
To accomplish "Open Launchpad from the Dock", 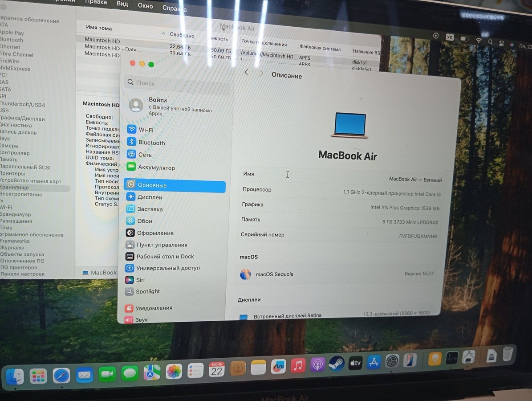I will pos(38,376).
